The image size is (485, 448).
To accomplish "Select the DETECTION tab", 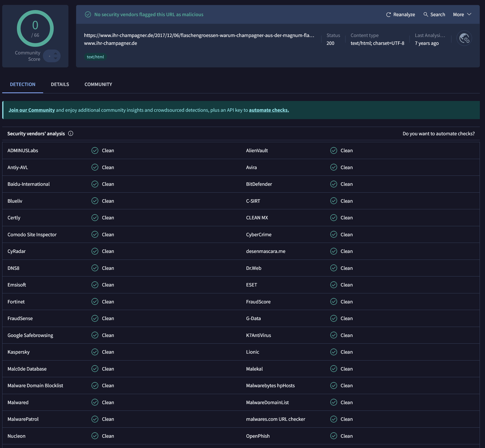I will tap(23, 84).
